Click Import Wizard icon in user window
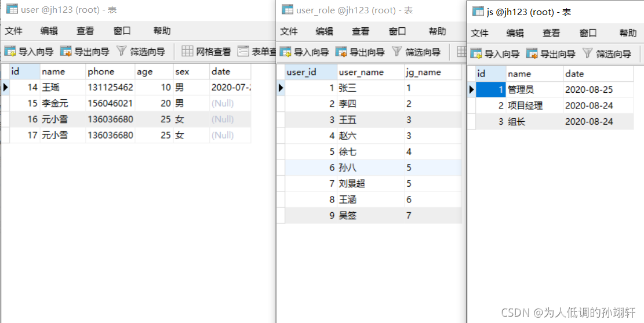644x323 pixels. click(x=10, y=52)
